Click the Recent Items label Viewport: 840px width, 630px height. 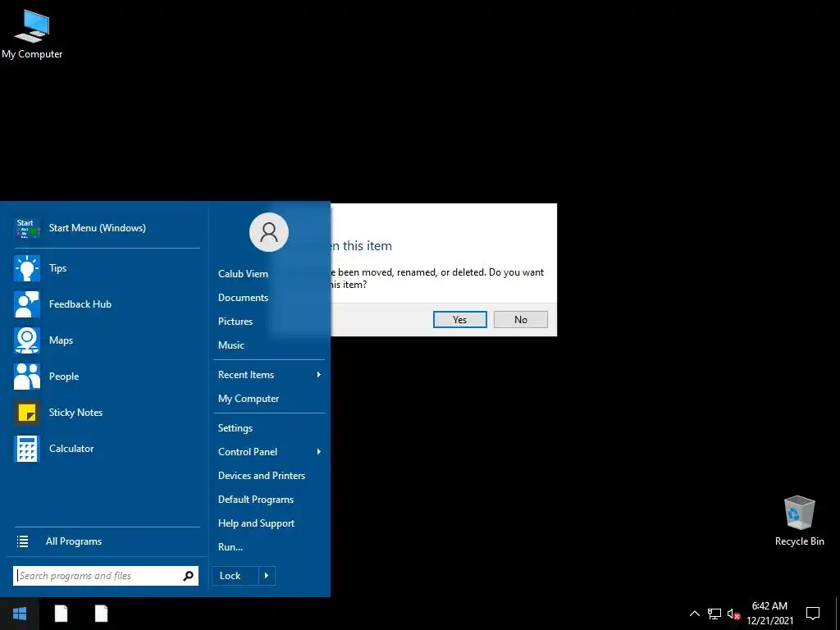coord(246,375)
